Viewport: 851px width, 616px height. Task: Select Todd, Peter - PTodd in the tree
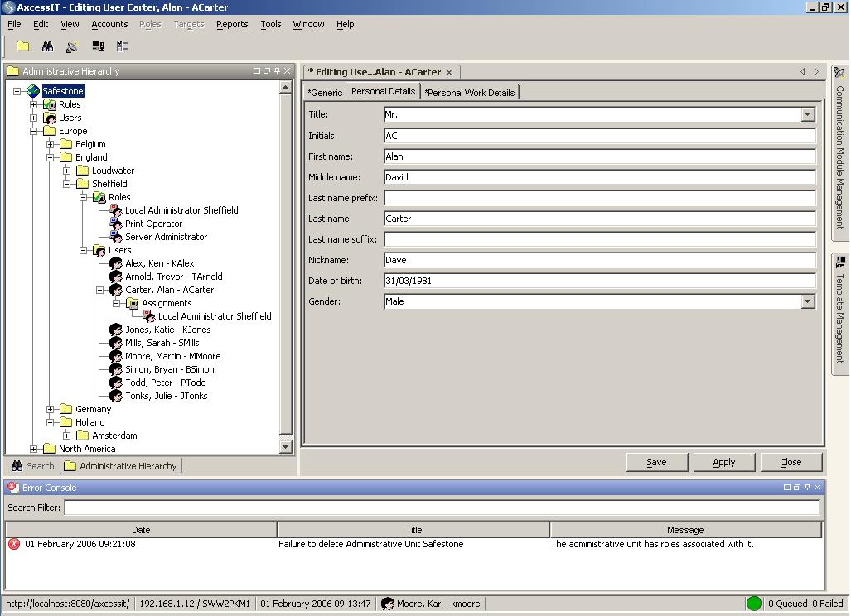(x=165, y=383)
